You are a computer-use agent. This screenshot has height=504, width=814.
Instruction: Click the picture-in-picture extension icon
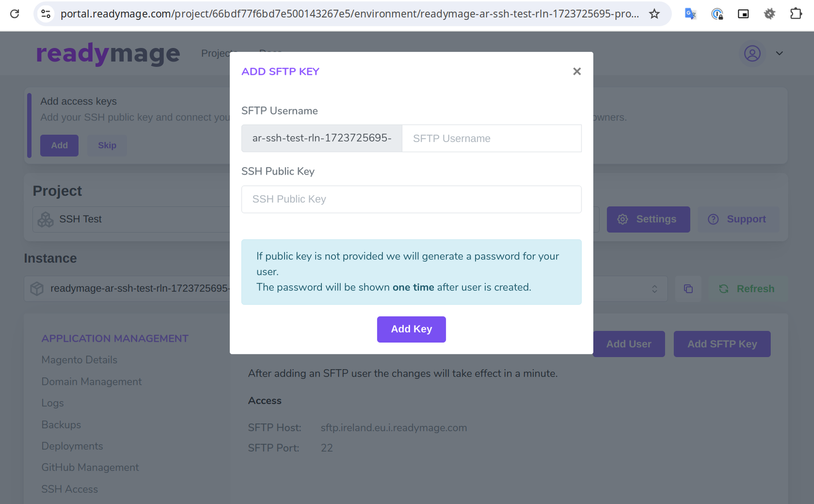click(743, 14)
